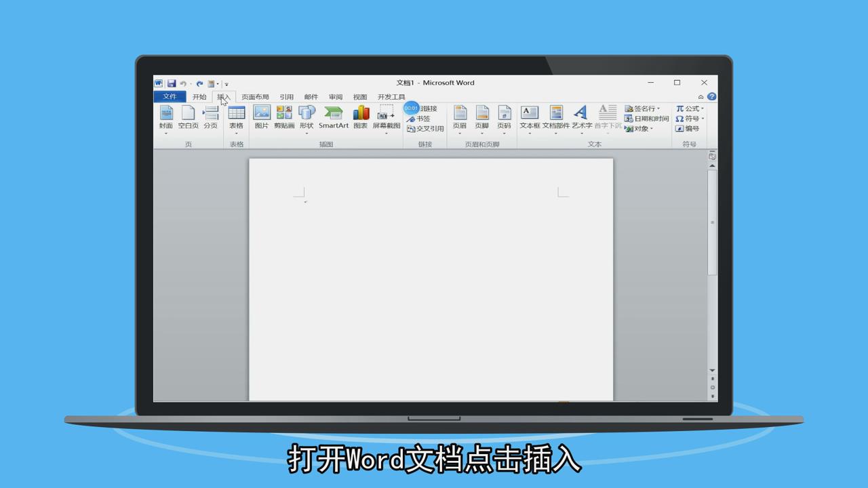This screenshot has height=488, width=868.
Task: Click the 编号 number icon
Action: point(679,129)
